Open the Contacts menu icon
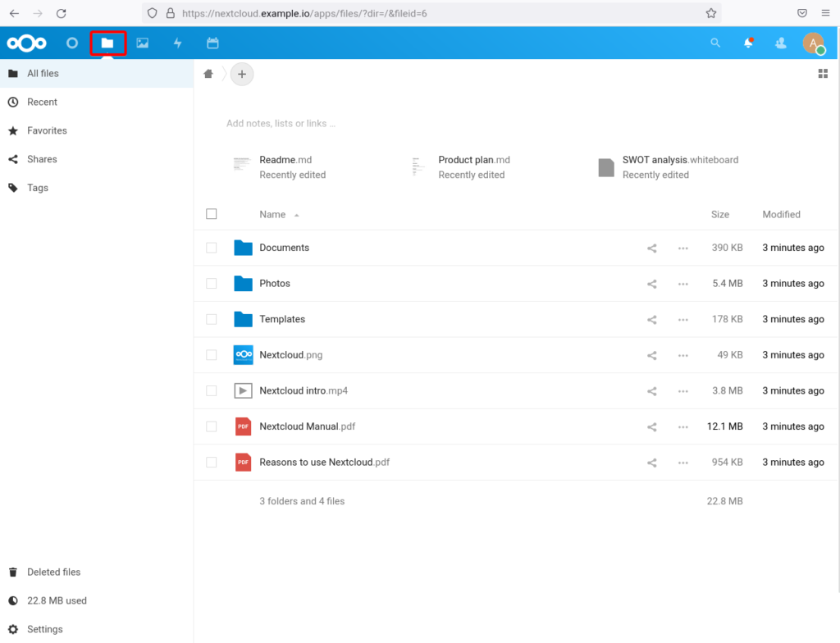 tap(780, 43)
